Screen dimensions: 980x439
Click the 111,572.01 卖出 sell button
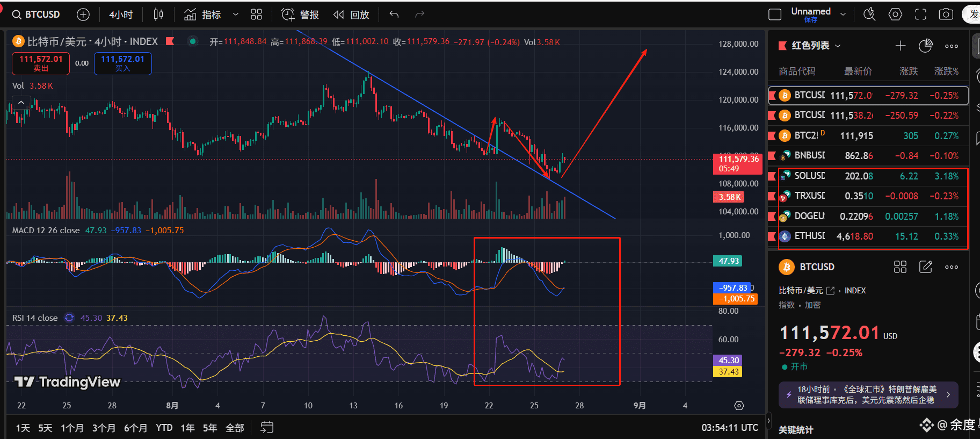tap(41, 63)
